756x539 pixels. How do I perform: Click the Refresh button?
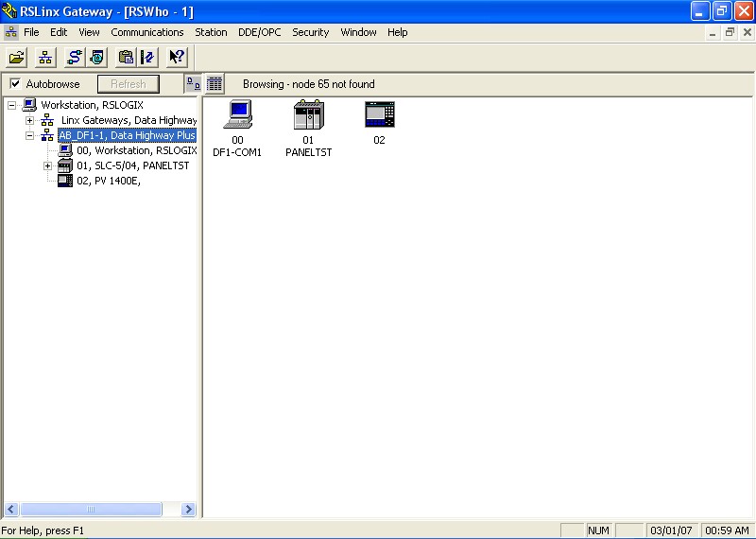tap(129, 84)
